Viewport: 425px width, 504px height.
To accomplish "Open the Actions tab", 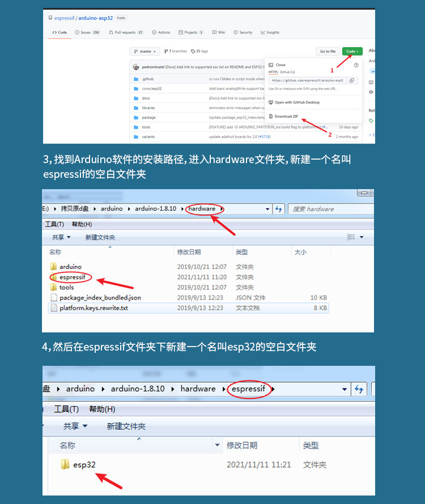I will click(x=161, y=32).
